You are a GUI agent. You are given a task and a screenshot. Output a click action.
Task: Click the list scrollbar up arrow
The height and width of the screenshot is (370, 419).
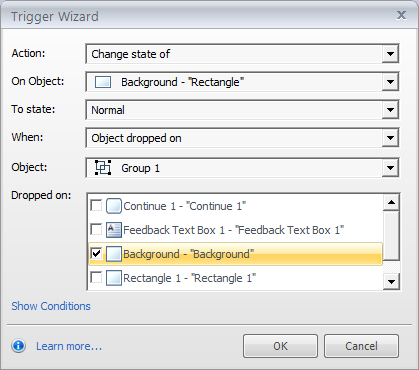391,202
